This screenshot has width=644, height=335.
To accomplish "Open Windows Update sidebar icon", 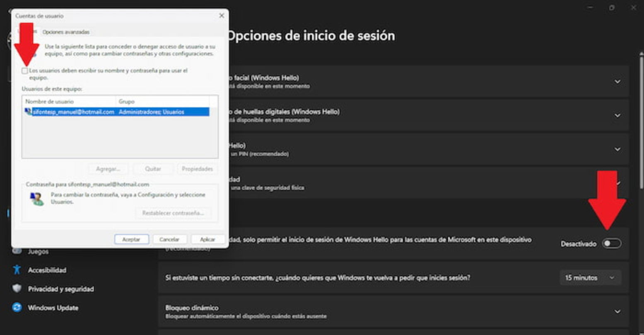I will pyautogui.click(x=17, y=308).
